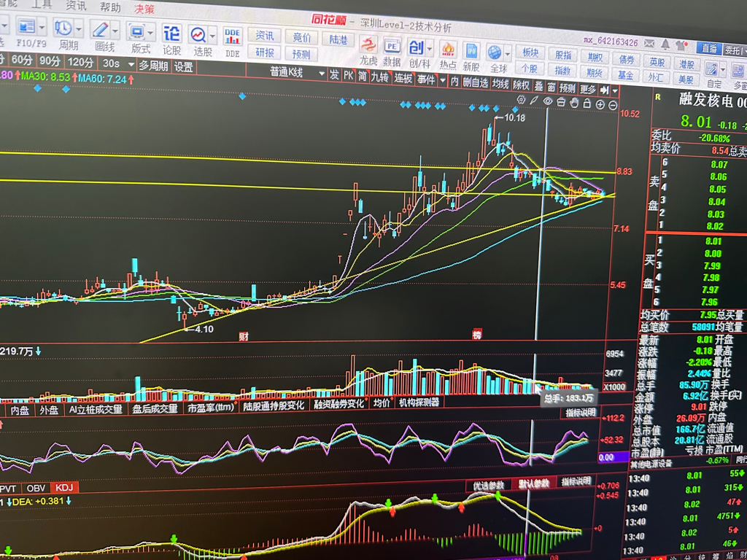Click the 板块 button

(530, 52)
